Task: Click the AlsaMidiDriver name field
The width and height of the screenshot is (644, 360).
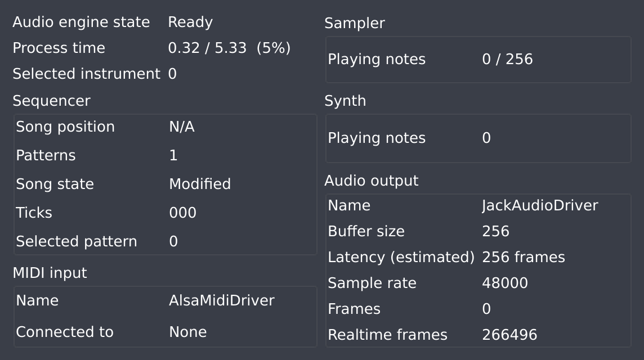Action: (x=221, y=300)
